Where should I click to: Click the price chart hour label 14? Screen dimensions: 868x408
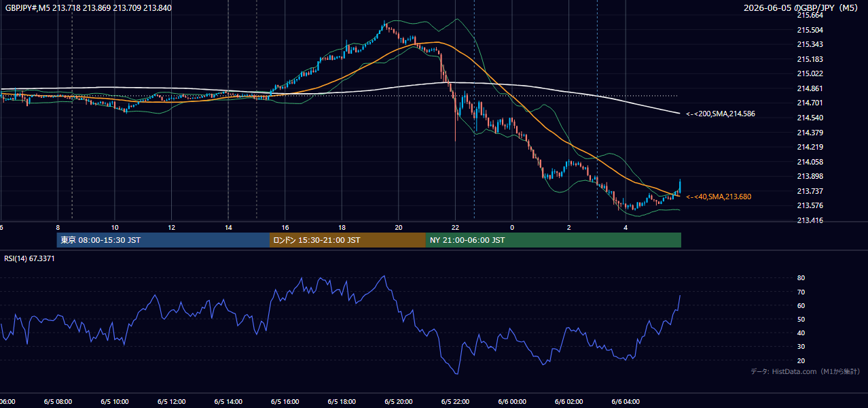point(228,227)
